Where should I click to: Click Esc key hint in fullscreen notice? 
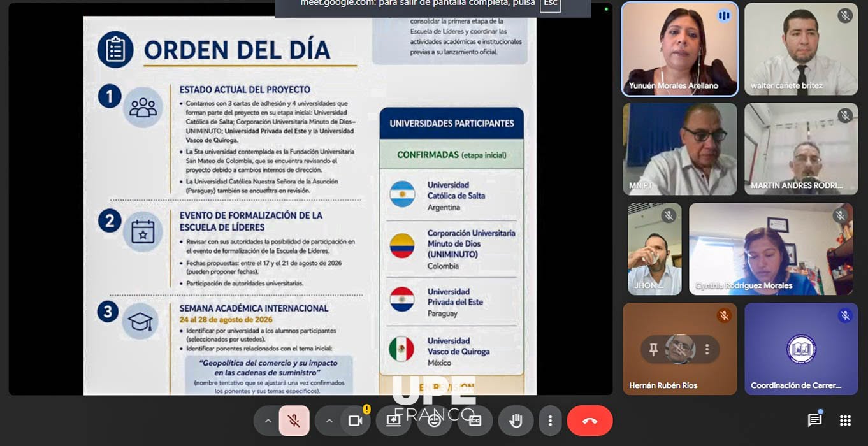551,4
